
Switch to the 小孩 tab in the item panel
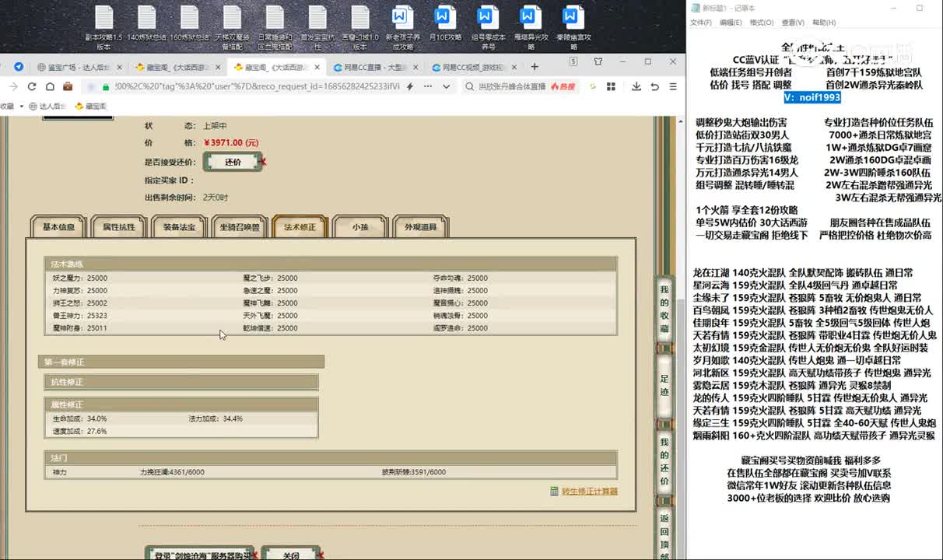pyautogui.click(x=359, y=226)
